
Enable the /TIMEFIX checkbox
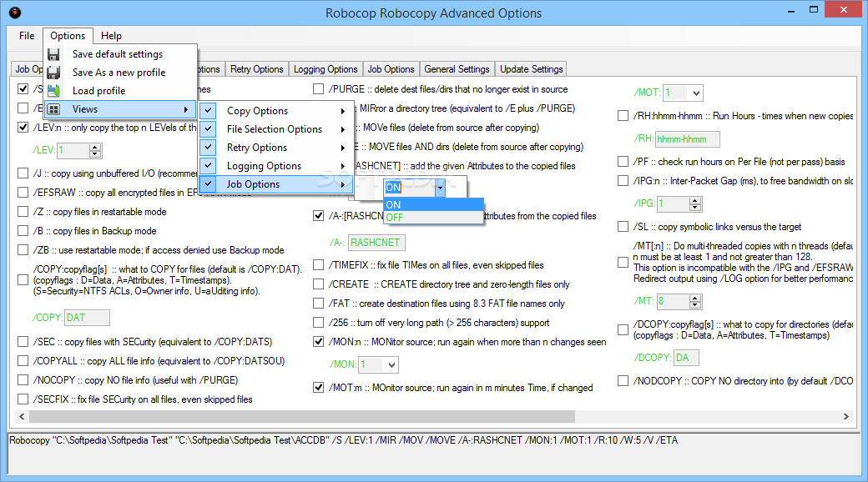(318, 265)
